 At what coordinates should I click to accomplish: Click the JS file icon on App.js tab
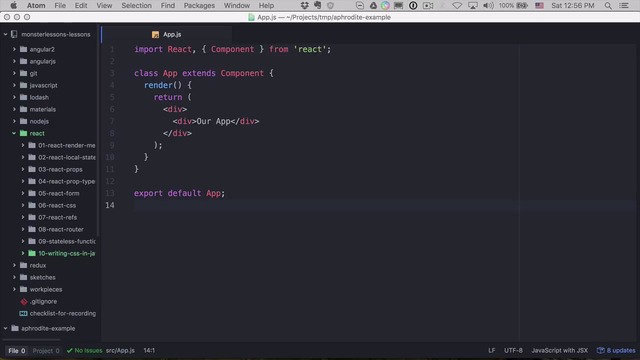(155, 35)
